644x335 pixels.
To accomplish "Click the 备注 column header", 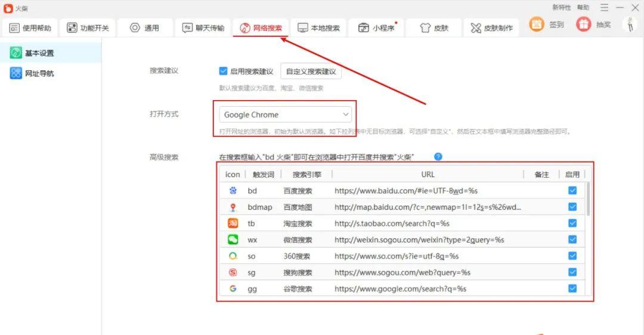I will [541, 175].
